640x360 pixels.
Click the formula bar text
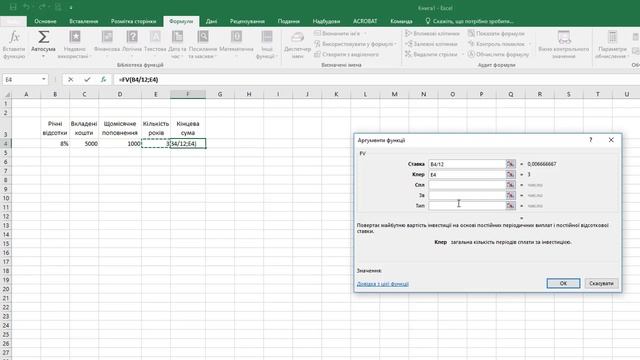point(138,80)
